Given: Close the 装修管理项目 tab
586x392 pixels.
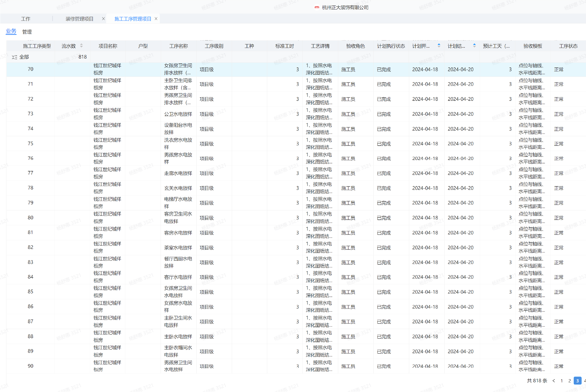Looking at the screenshot, I should coord(103,19).
